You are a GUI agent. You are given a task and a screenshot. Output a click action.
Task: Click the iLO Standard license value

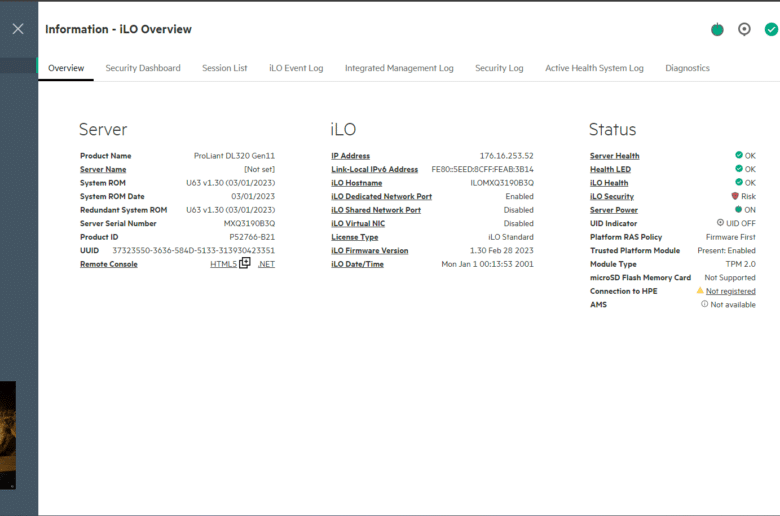[511, 237]
